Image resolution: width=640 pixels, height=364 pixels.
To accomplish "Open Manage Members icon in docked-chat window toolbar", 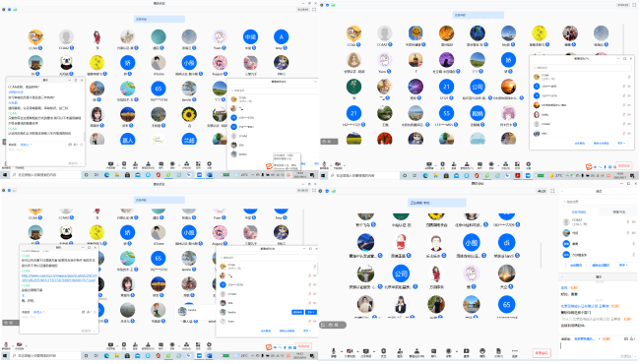I will (416, 351).
